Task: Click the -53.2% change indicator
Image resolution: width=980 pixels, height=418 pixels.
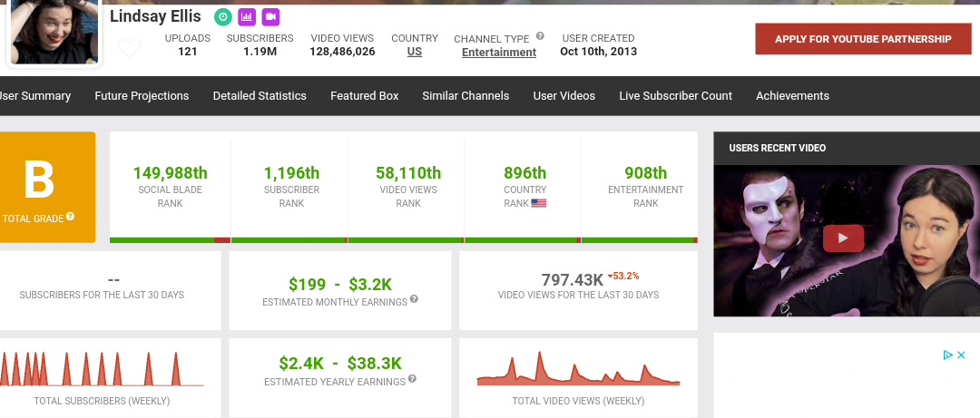Action: [x=622, y=276]
